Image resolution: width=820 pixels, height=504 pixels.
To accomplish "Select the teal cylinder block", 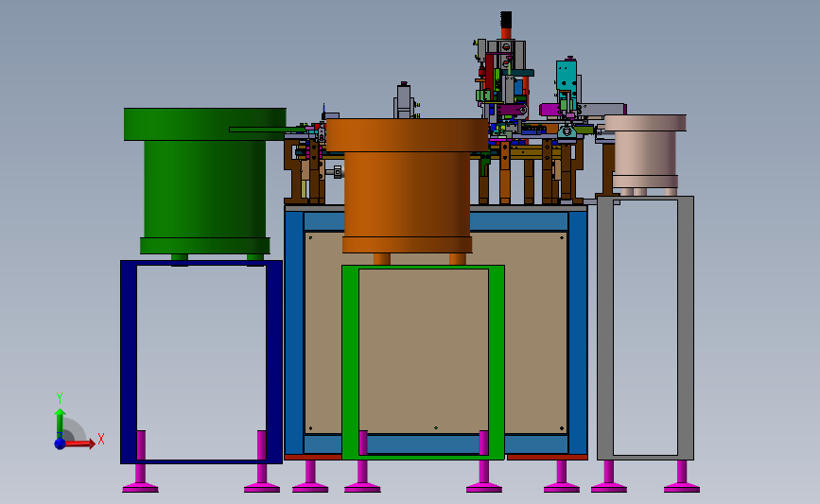I will [567, 81].
